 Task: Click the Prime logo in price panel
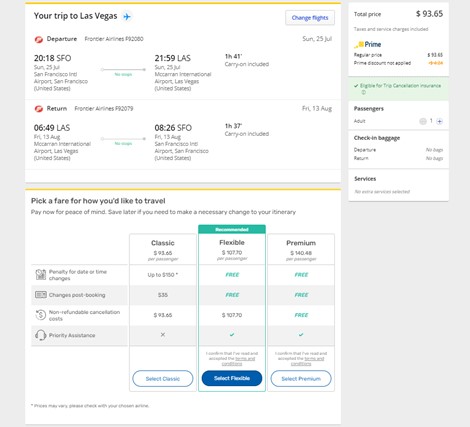[368, 44]
